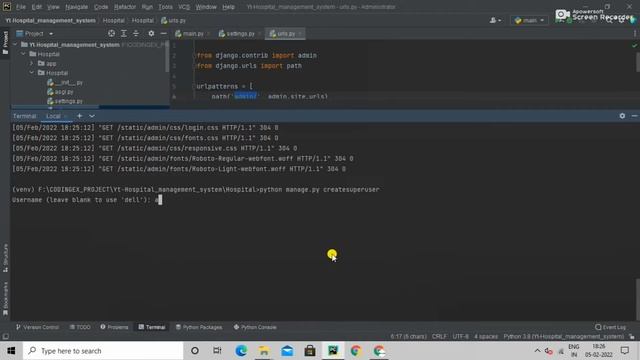Image resolution: width=640 pixels, height=360 pixels.
Task: Open the Tools menu
Action: coord(165,7)
